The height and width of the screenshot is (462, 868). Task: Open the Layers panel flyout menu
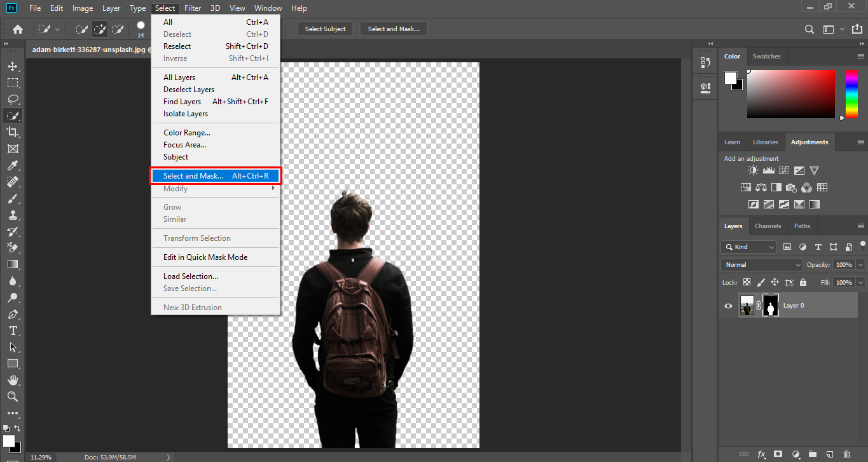pyautogui.click(x=860, y=226)
